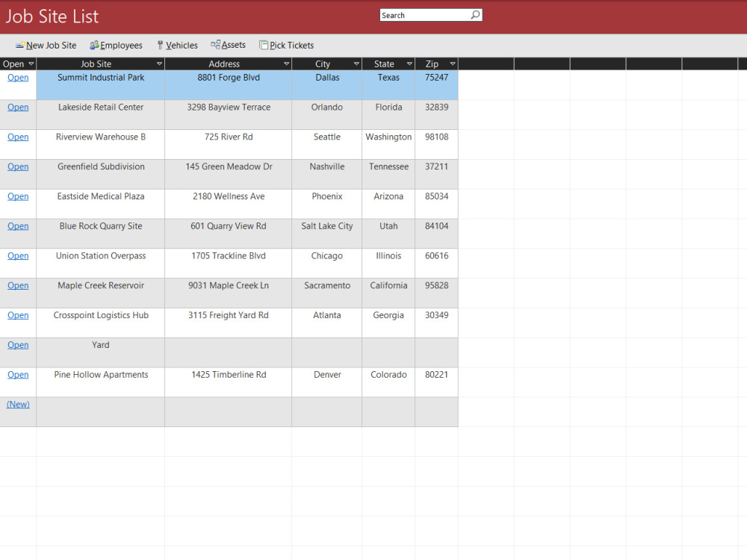
Task: Select the Denver city cell
Action: point(327,382)
